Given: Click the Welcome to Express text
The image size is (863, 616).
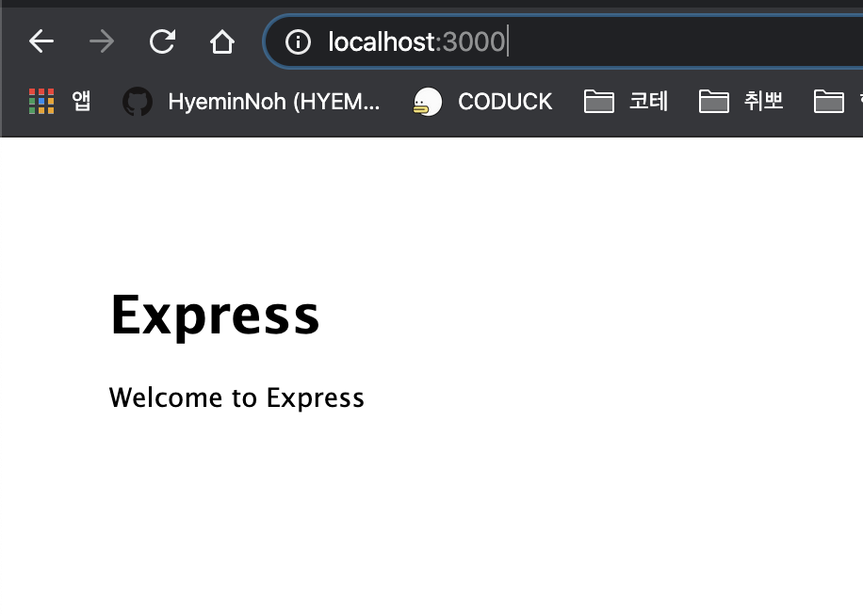Looking at the screenshot, I should 236,397.
